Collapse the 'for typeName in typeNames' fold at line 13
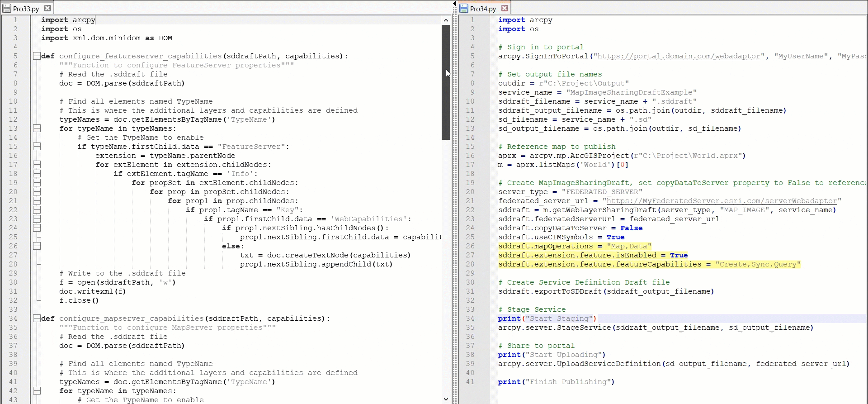The width and height of the screenshot is (868, 404). click(x=37, y=128)
